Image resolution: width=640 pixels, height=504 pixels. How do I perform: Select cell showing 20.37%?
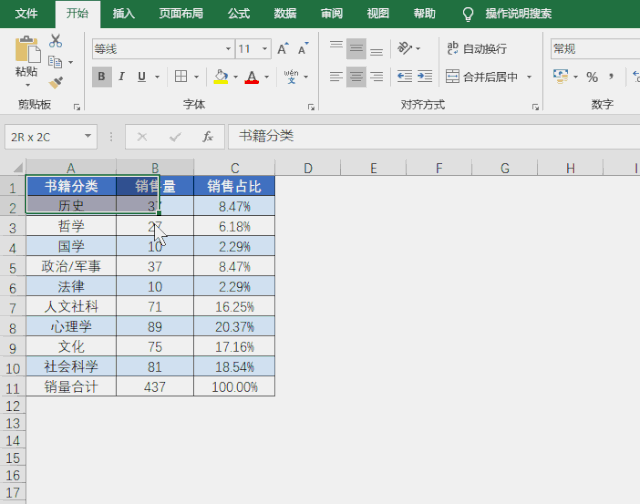tap(234, 326)
